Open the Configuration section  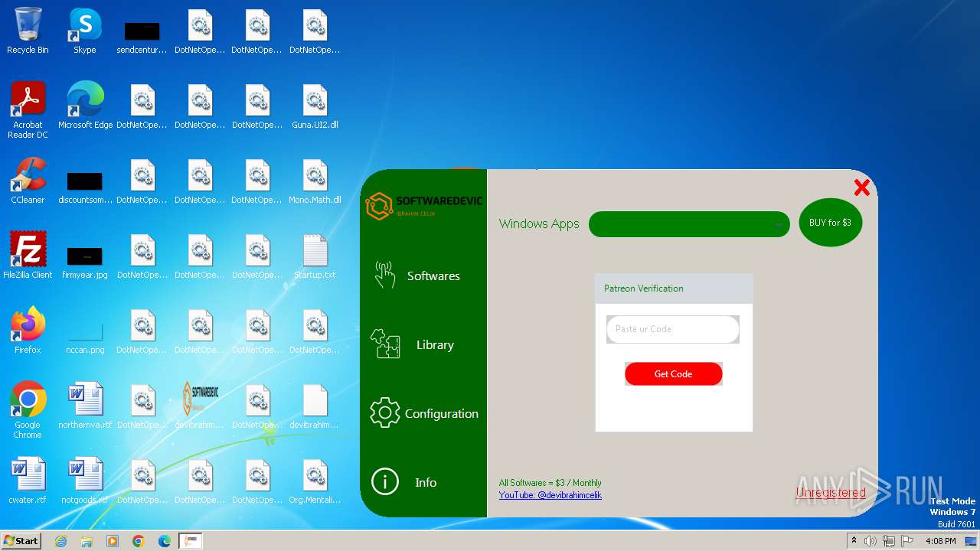point(442,414)
